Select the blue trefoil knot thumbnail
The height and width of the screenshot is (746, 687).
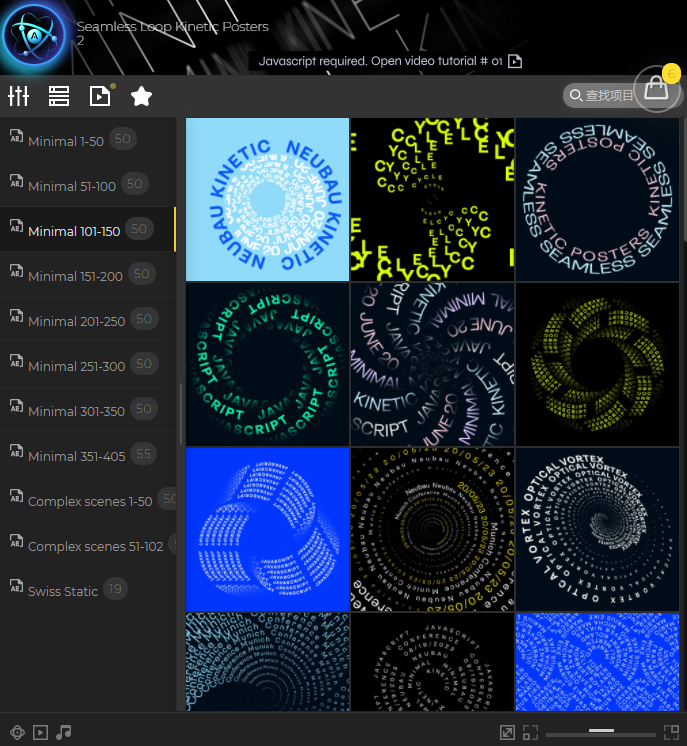(x=267, y=530)
